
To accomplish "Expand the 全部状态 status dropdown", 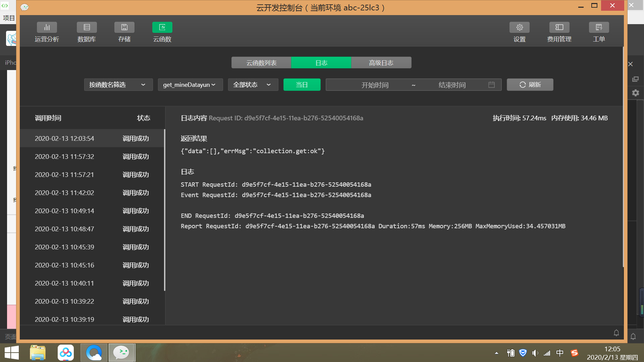I will click(253, 85).
